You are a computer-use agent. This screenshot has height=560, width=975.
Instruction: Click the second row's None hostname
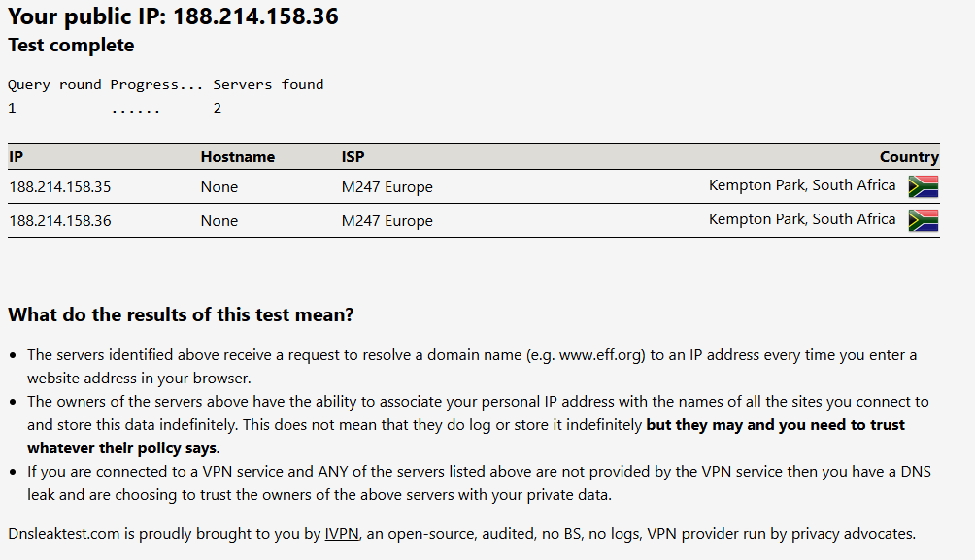(x=219, y=220)
